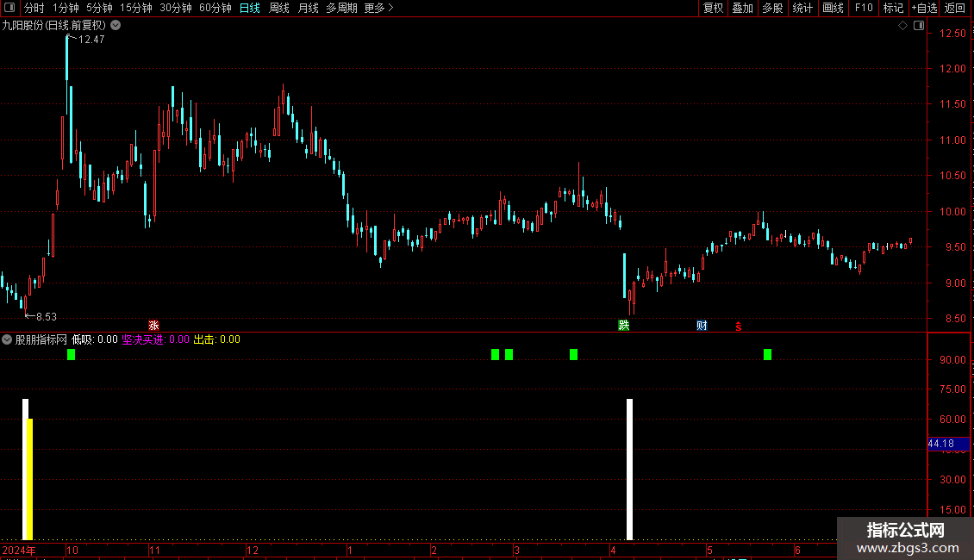This screenshot has width=974, height=560.
Task: Click the 叠加 overlay button
Action: (743, 8)
